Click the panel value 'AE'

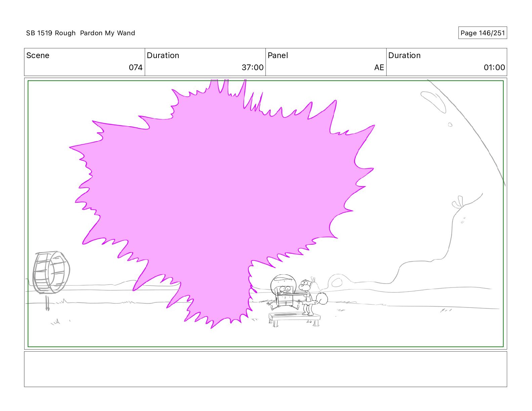pos(379,67)
